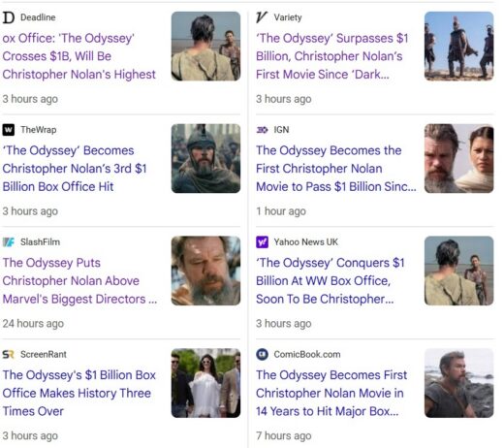Viewport: 504px width, 448px height.
Task: Click the ComicBook.com round logo icon
Action: pyautogui.click(x=262, y=355)
